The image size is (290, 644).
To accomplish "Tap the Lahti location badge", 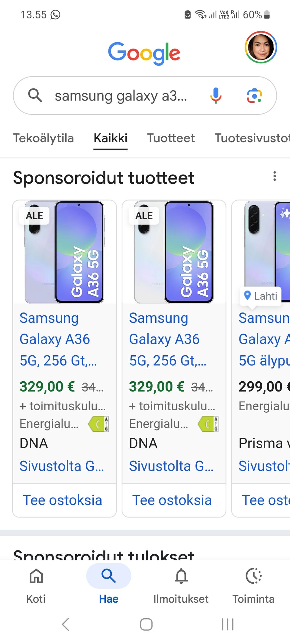I will click(261, 296).
